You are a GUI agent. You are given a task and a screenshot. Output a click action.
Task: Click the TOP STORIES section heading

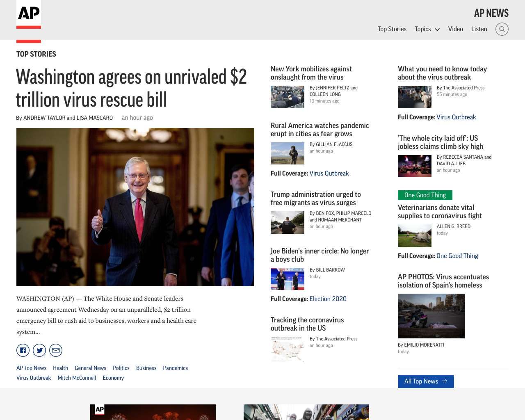coord(36,54)
